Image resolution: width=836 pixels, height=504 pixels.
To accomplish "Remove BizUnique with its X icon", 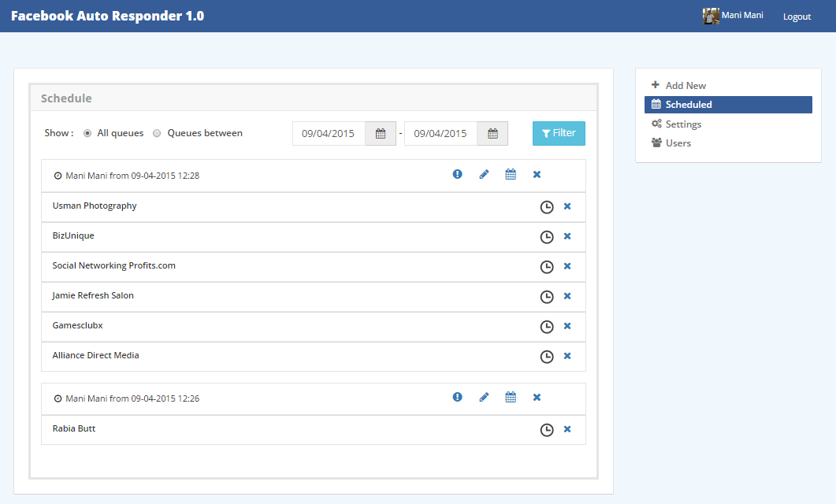I will (x=567, y=236).
